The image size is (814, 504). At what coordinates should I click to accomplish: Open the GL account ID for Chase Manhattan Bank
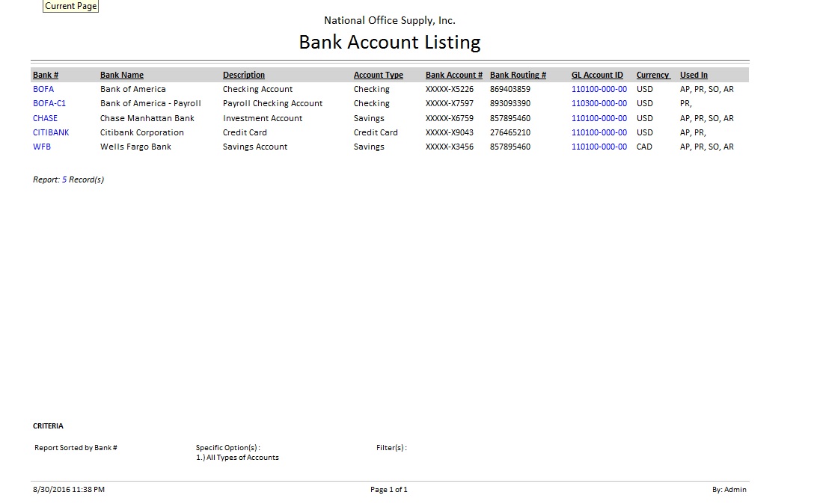599,118
